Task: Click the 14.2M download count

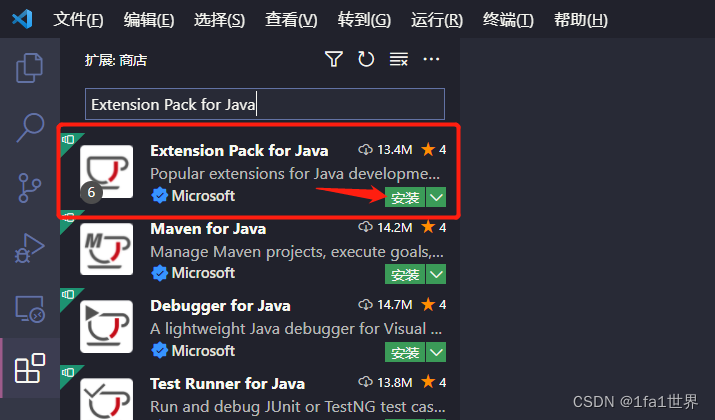Action: click(x=395, y=227)
